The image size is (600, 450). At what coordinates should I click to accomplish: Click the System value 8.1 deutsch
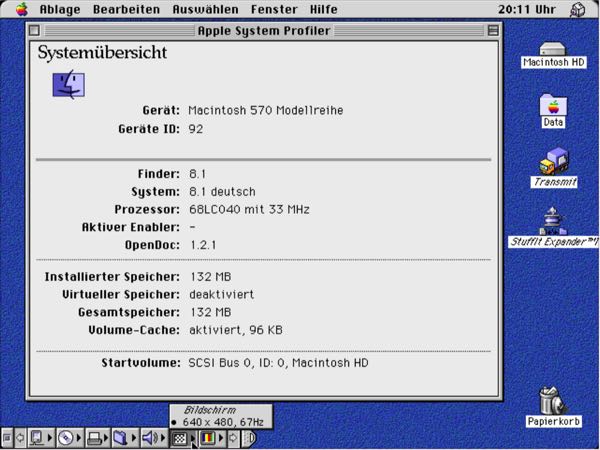(222, 192)
